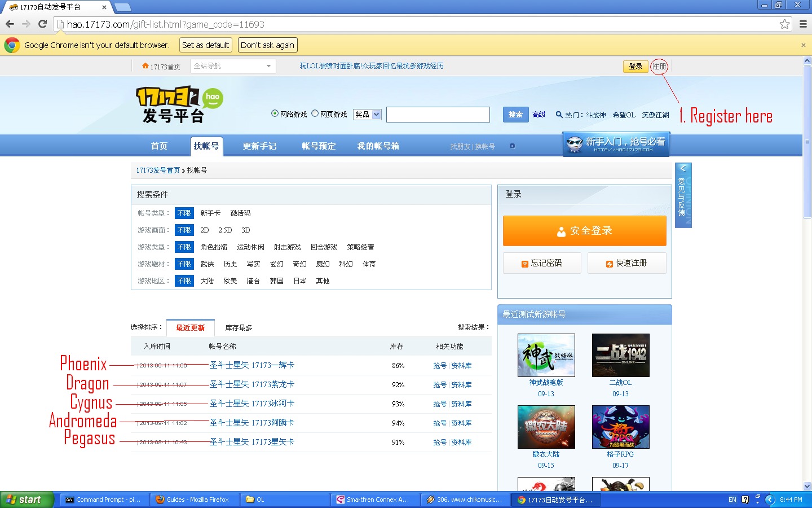Open the 首页 navigation tab

159,146
